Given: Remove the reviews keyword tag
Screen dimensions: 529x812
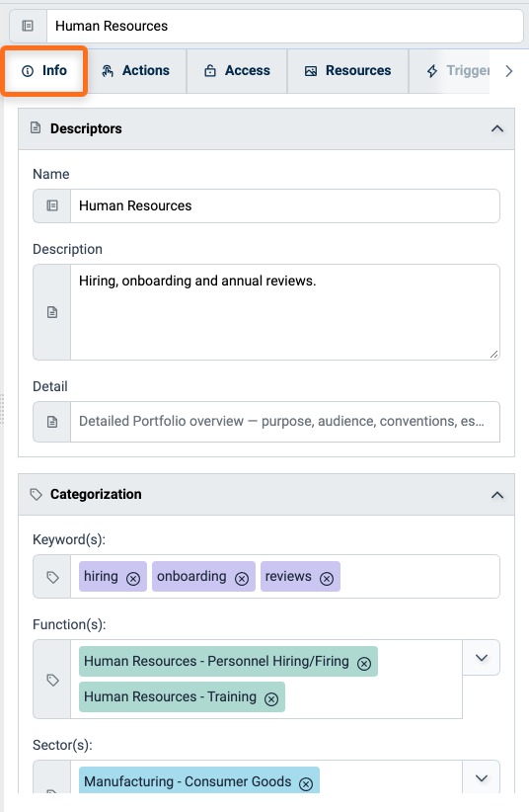Looking at the screenshot, I should pyautogui.click(x=327, y=579).
